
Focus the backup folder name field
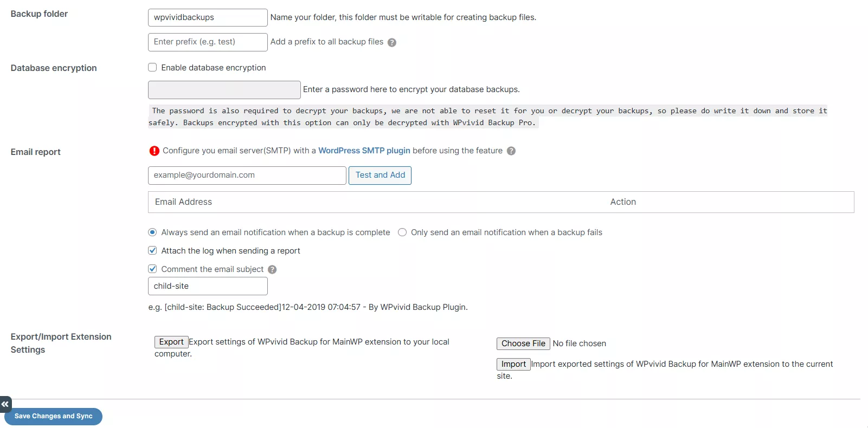208,17
